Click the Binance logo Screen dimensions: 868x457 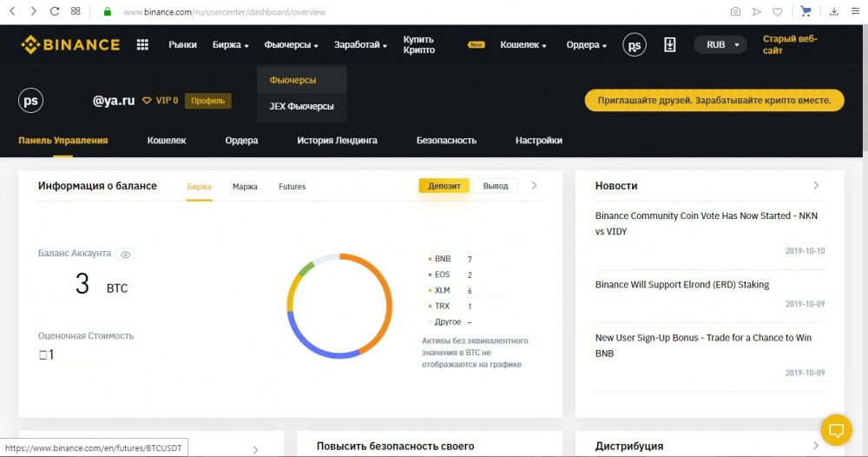(70, 45)
